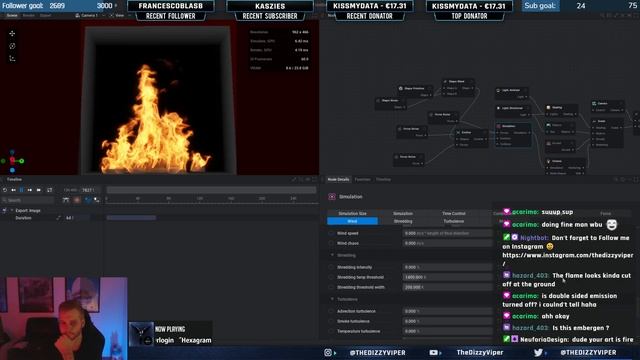
Task: Select the Light Ambient node in graph
Action: click(512, 93)
